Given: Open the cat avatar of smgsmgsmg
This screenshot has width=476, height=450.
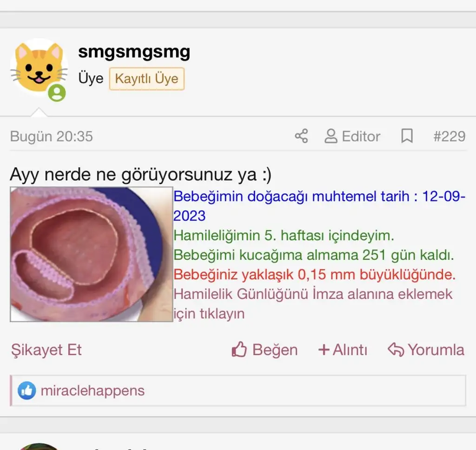Looking at the screenshot, I should click(39, 66).
